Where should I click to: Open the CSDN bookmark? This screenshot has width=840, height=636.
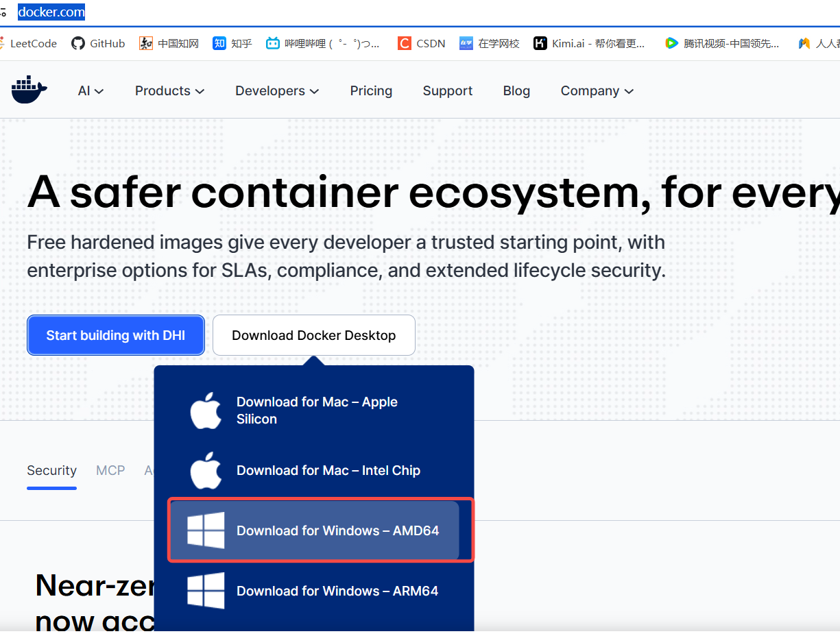[422, 43]
